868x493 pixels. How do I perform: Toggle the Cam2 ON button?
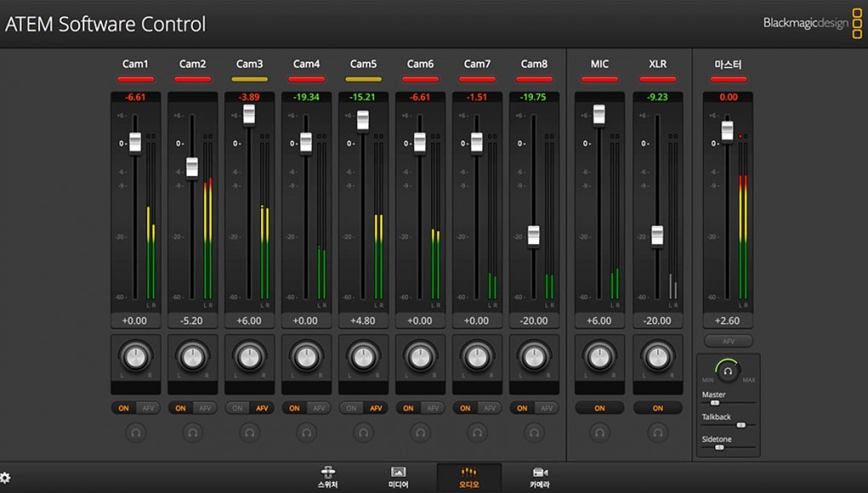click(180, 408)
